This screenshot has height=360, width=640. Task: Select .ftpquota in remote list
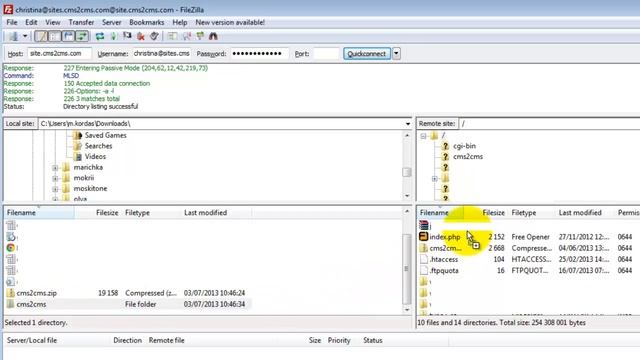444,270
